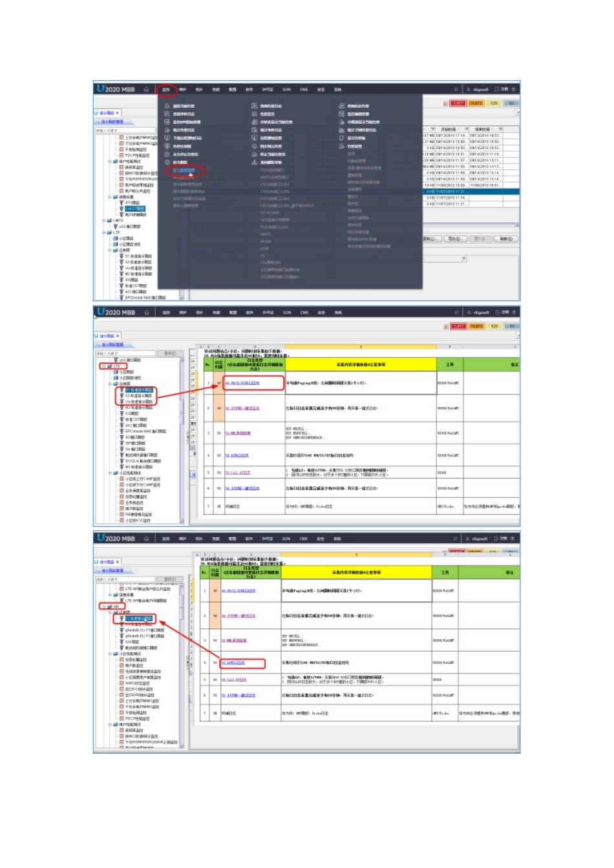Screen dimensions: 614x868
Task: Select the highlighted X2 标准信令跟踪 item, bottom screenshot
Action: tap(138, 619)
